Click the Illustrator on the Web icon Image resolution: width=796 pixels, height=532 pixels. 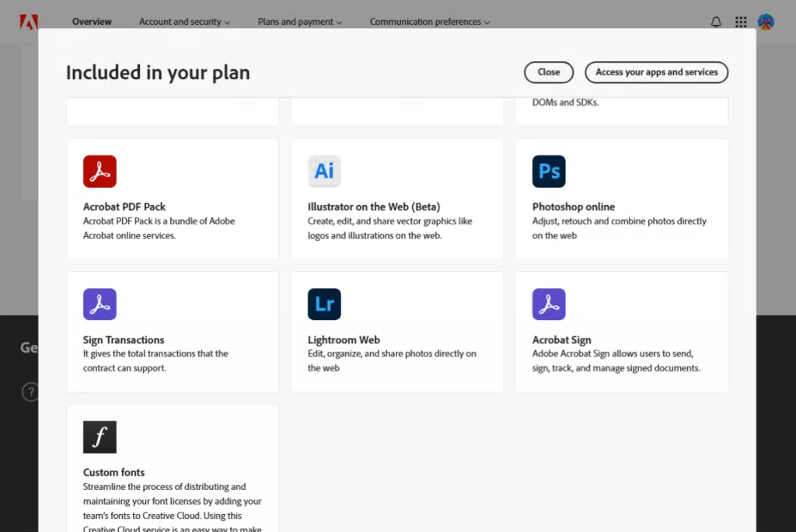coord(324,172)
